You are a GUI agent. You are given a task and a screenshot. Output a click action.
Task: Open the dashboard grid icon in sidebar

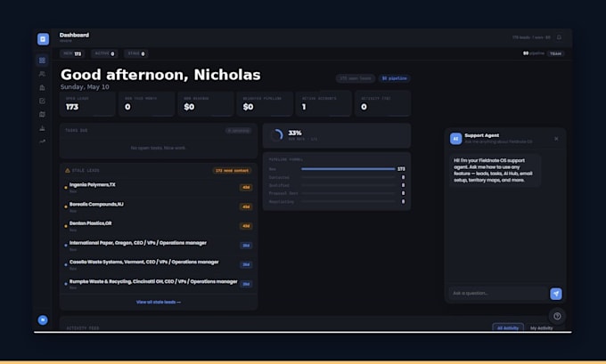pyautogui.click(x=42, y=61)
